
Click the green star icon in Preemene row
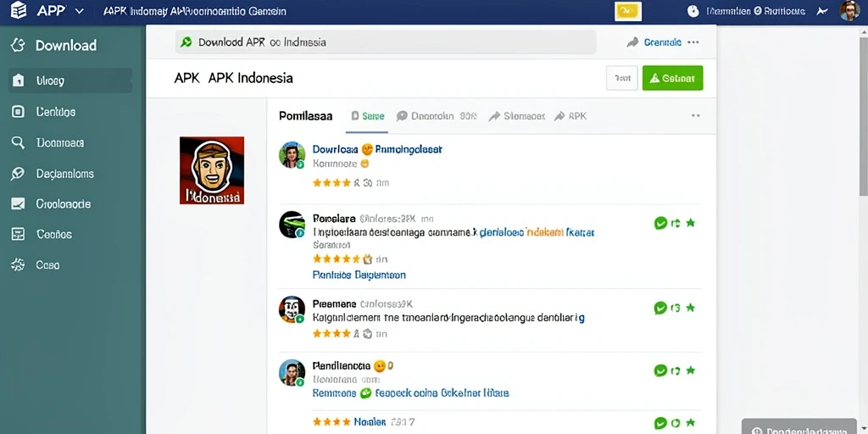point(690,307)
